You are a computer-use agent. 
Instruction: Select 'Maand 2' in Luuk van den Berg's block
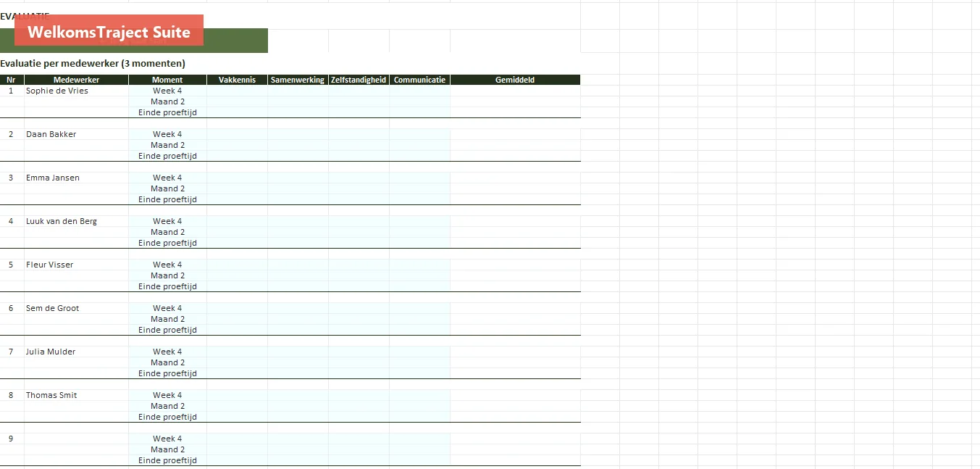(167, 232)
